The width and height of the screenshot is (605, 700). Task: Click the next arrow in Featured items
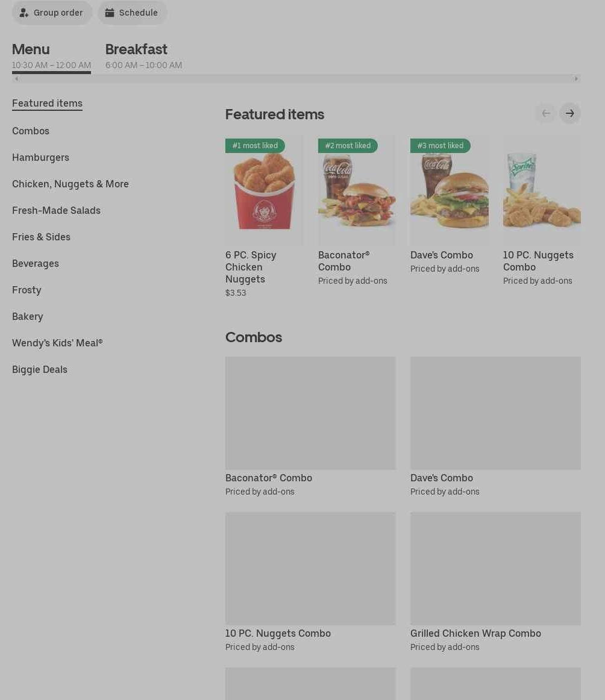(x=569, y=113)
